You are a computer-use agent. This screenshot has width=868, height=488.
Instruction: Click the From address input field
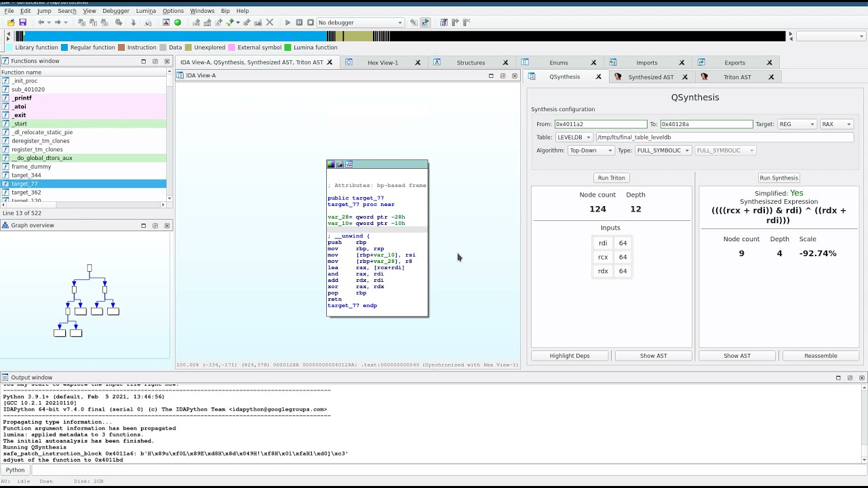tap(601, 124)
